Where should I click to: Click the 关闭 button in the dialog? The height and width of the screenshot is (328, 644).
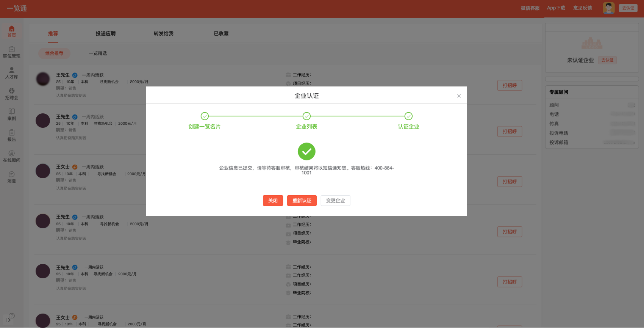click(273, 201)
